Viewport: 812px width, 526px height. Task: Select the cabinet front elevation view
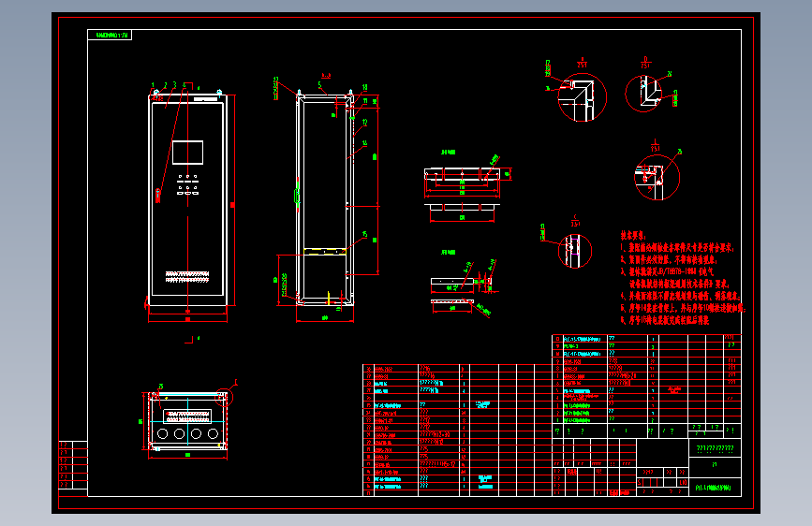tap(188, 199)
